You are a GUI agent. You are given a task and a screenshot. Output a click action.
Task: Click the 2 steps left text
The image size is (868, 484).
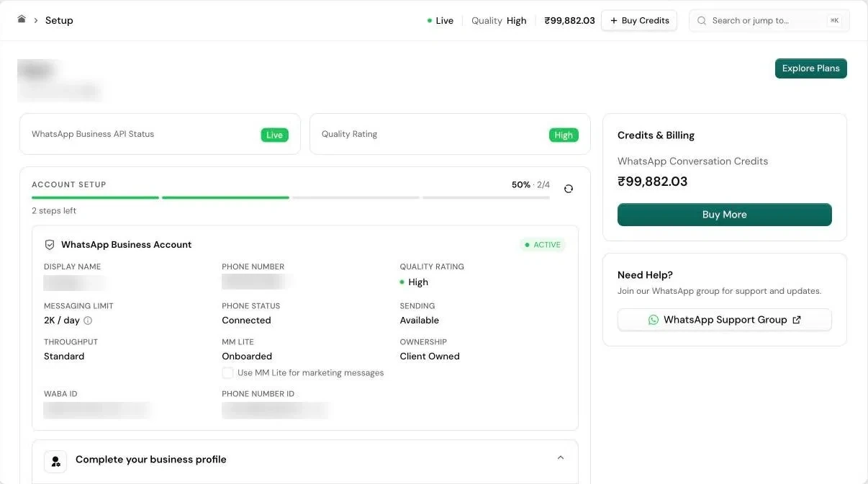coord(54,211)
